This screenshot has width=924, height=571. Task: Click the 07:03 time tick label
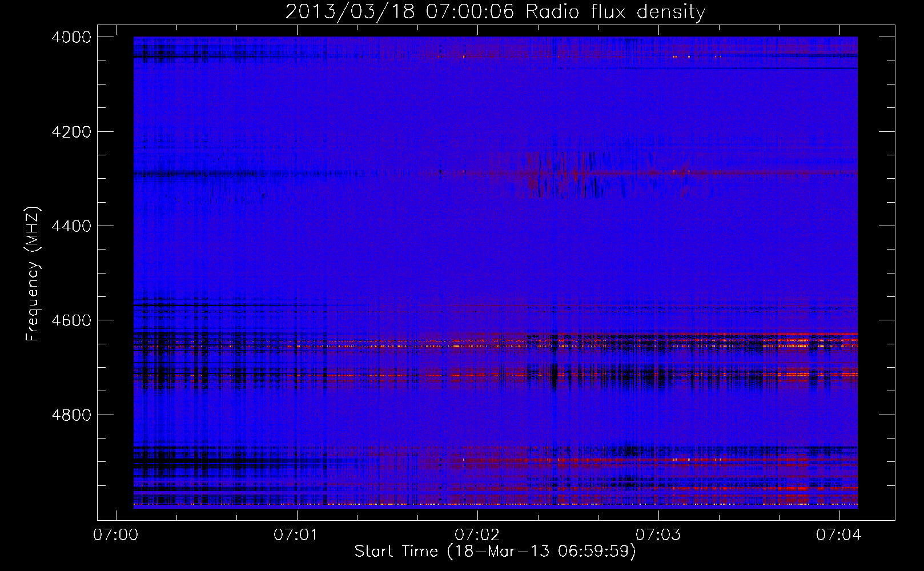coord(658,535)
